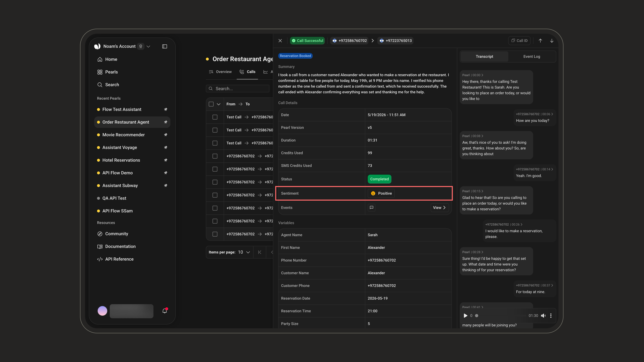This screenshot has height=362, width=644.
Task: Click the Completed status badge
Action: click(379, 179)
